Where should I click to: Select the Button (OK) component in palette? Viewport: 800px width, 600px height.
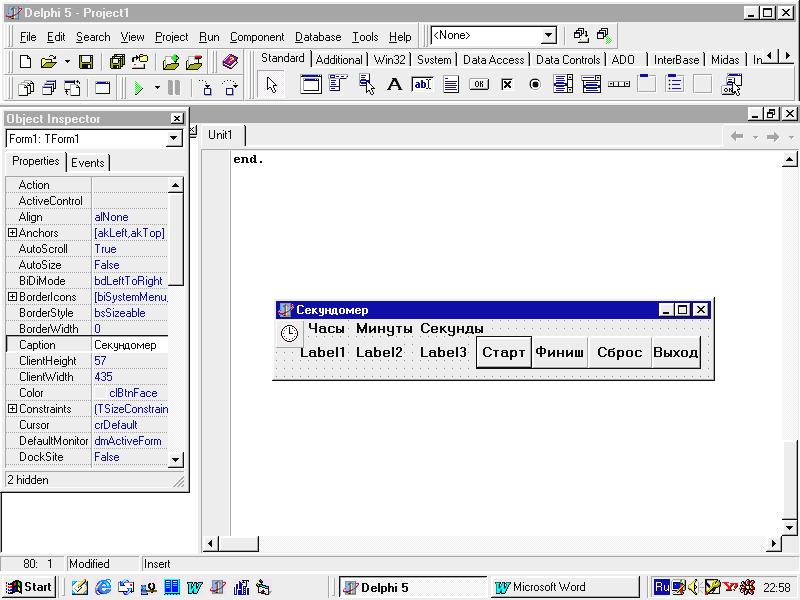tap(479, 84)
